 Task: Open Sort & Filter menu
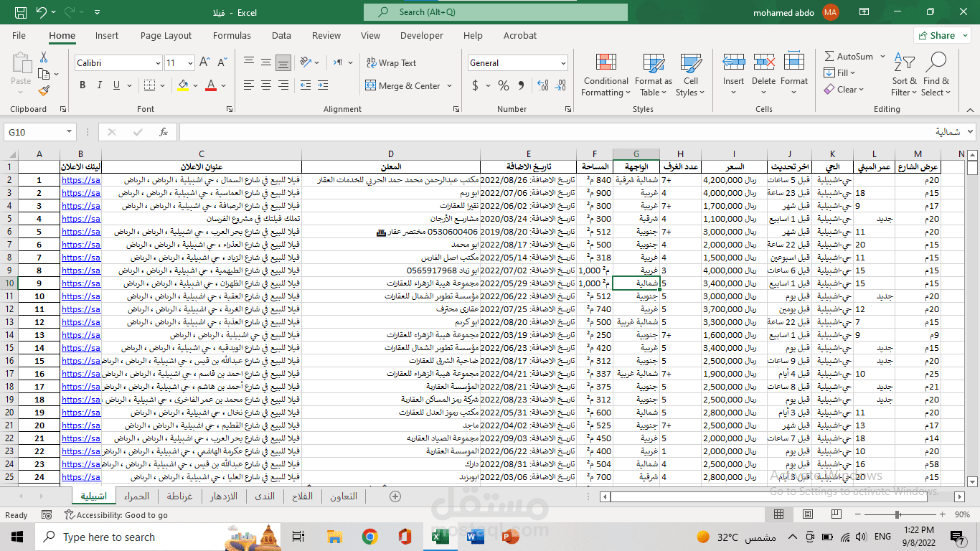(903, 75)
